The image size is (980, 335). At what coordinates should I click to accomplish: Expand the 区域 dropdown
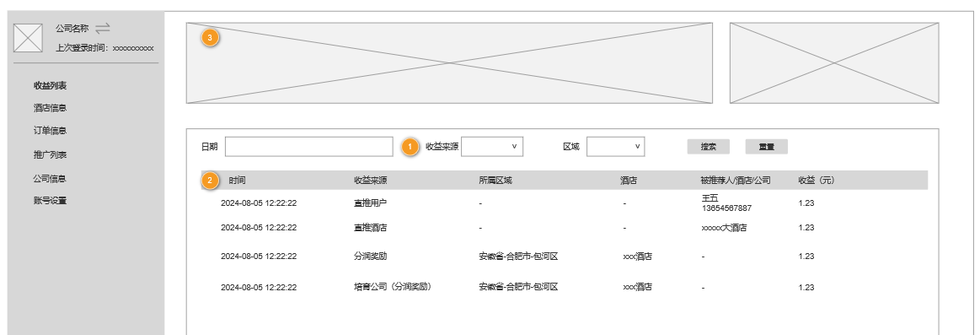[x=615, y=147]
